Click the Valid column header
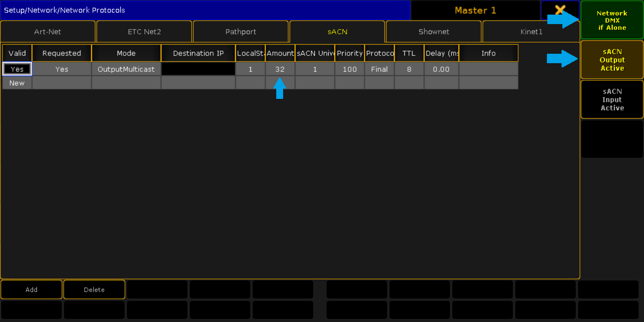 (17, 53)
